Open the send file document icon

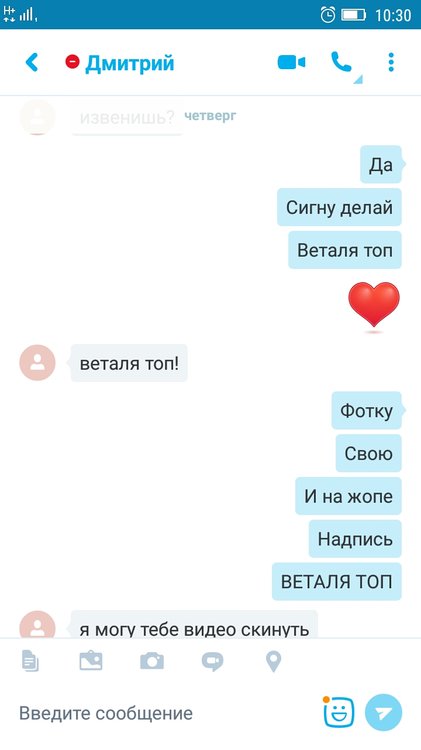tap(30, 661)
